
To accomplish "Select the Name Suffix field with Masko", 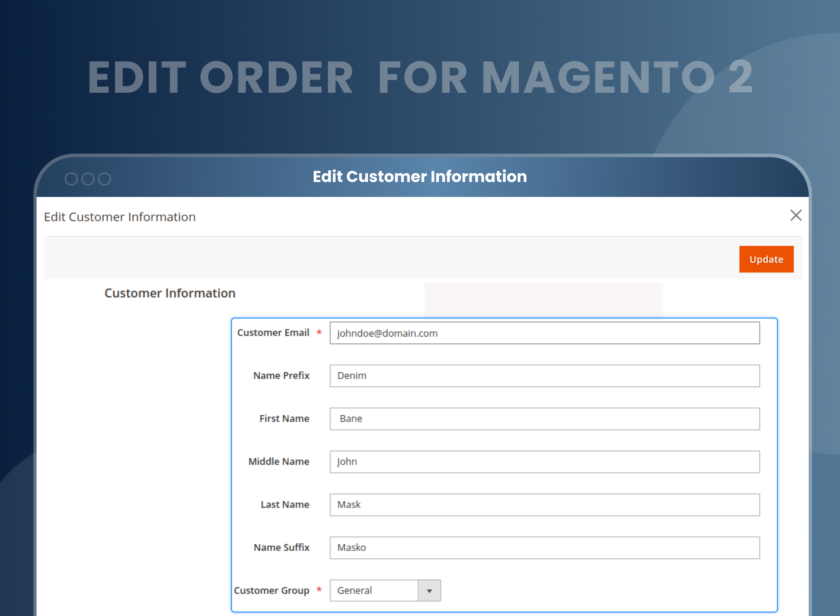I will point(544,547).
